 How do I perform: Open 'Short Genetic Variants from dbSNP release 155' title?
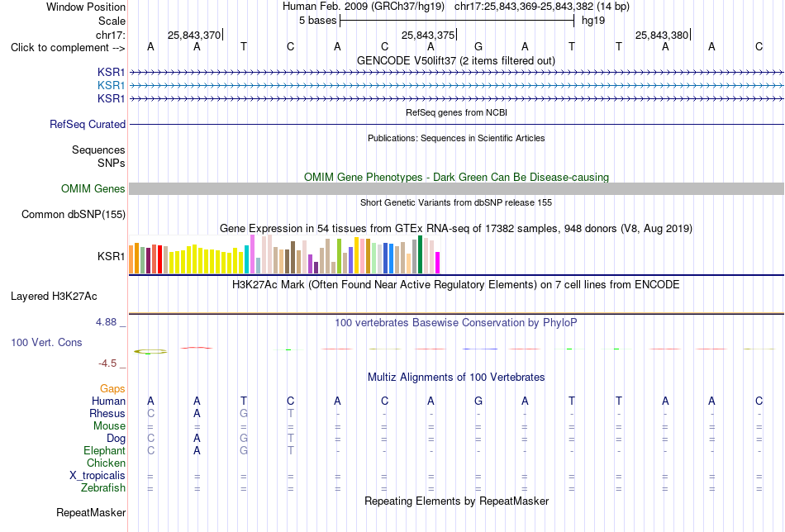coord(456,202)
